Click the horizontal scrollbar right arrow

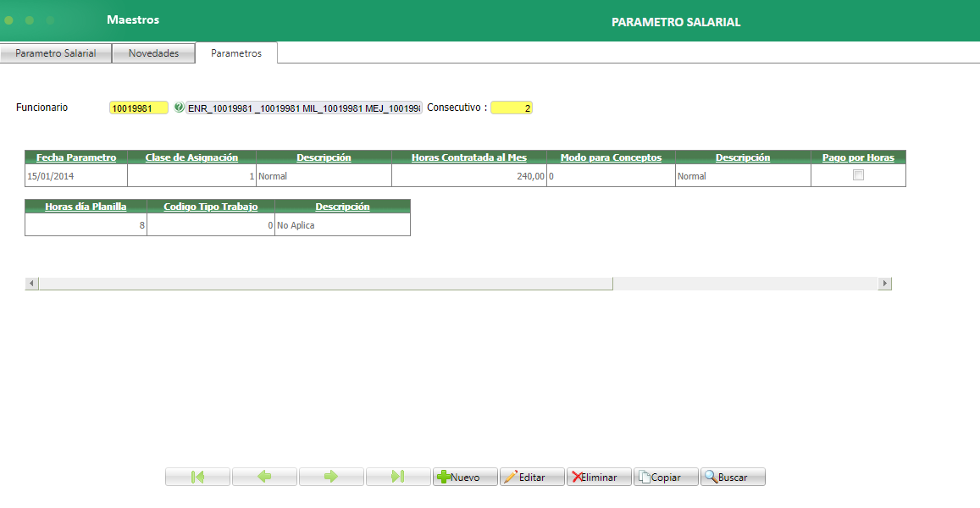(884, 284)
